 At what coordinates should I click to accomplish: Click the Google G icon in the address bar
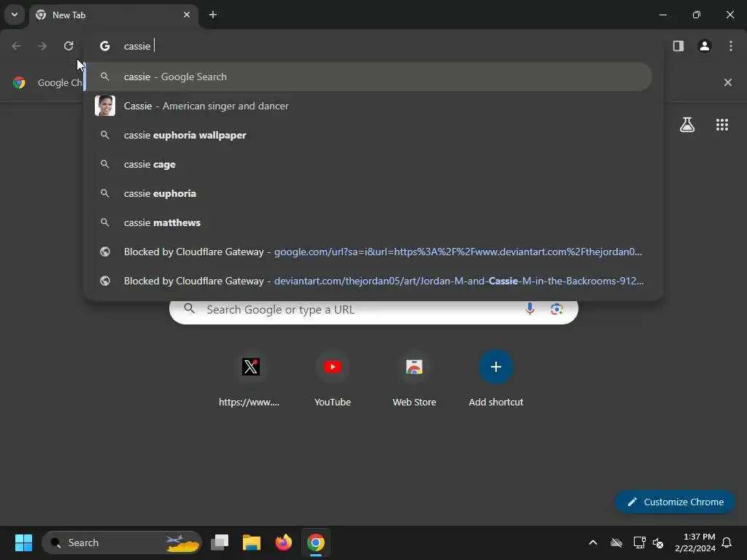[105, 46]
